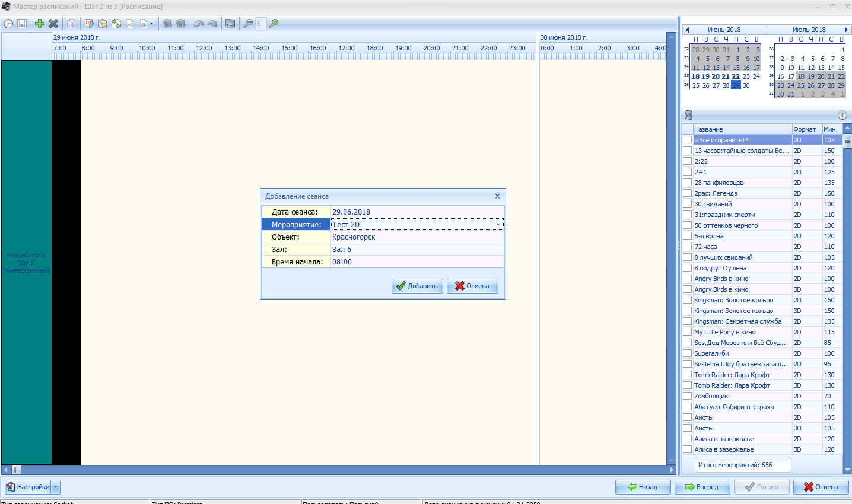The width and height of the screenshot is (852, 504).
Task: Check the My Little Pony в кино checkbox
Action: coord(687,332)
